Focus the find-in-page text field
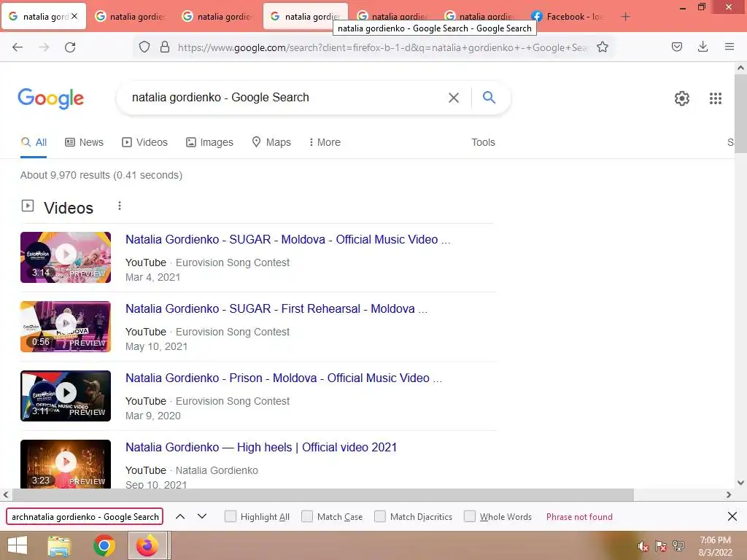The width and height of the screenshot is (747, 560). (85, 517)
